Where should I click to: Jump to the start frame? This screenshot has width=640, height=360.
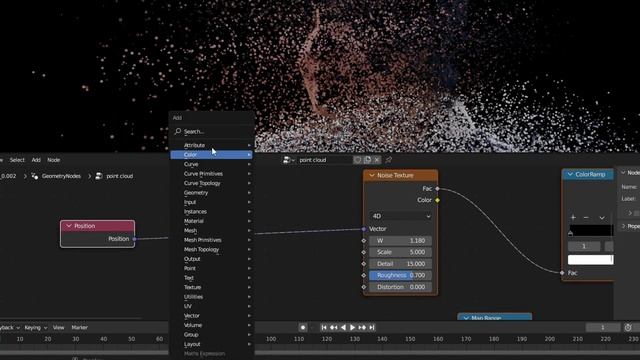tap(324, 327)
